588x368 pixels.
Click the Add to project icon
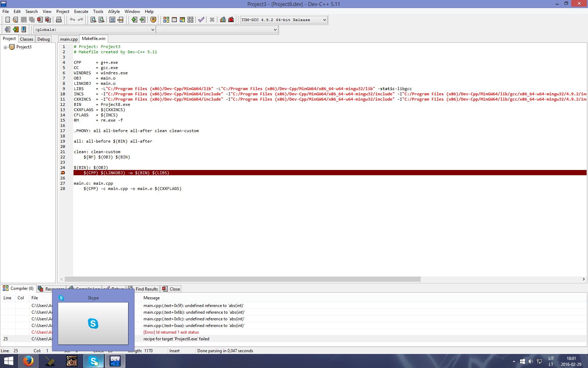click(134, 20)
